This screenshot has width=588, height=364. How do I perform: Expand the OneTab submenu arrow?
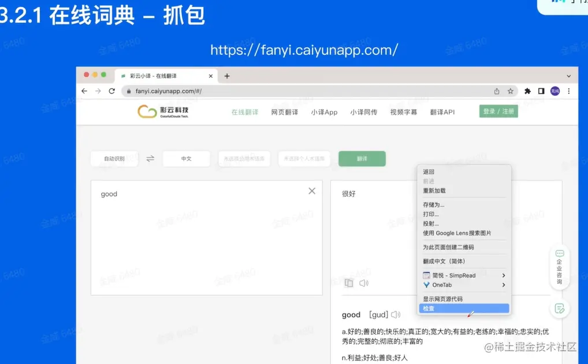tap(504, 285)
